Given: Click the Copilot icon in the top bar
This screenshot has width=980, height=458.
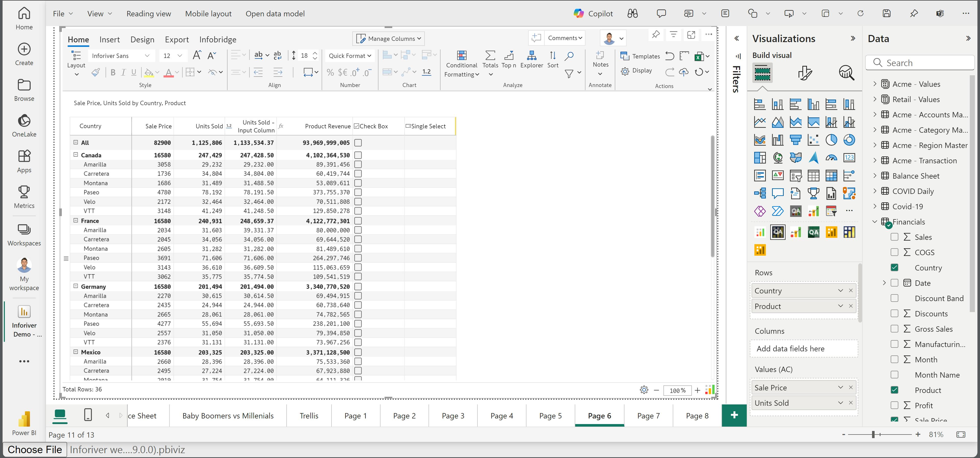Looking at the screenshot, I should pos(579,14).
